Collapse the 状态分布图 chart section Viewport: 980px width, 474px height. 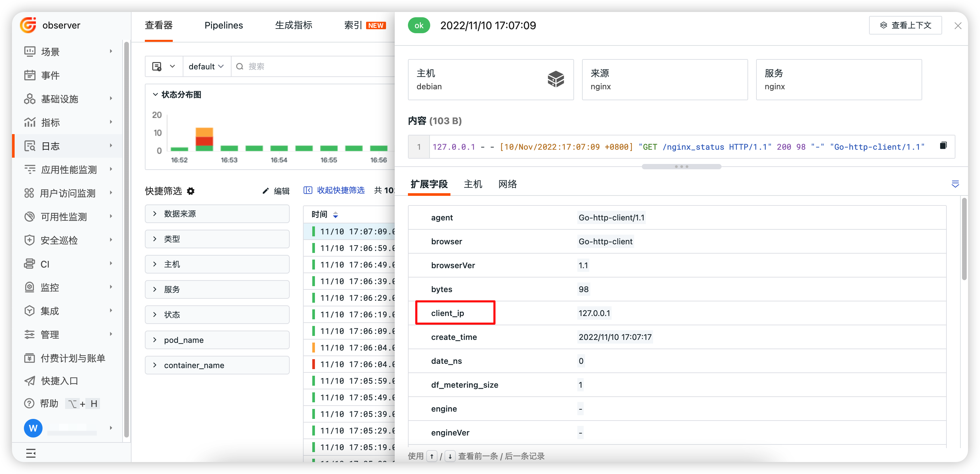(155, 94)
